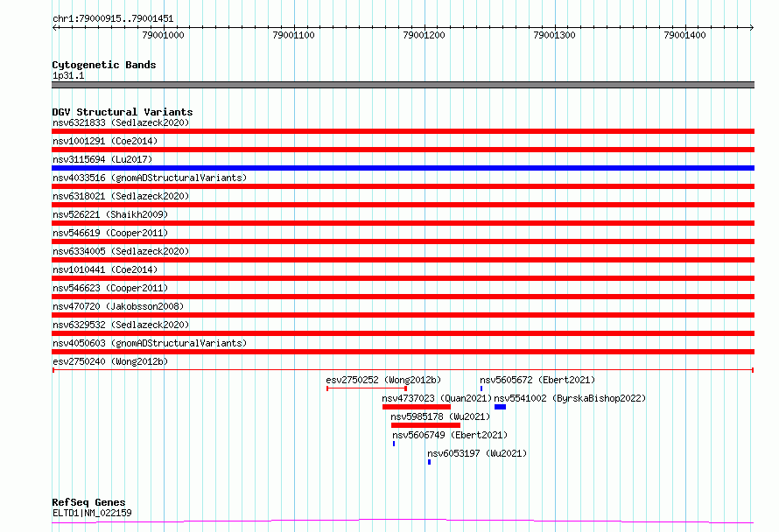Click the red nsv6321833 variant bar
Image resolution: width=779 pixels, height=532 pixels.
pyautogui.click(x=403, y=131)
